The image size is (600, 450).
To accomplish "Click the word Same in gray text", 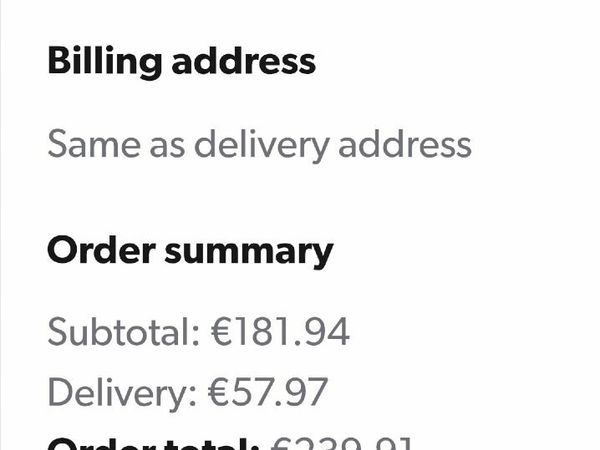I will coord(94,144).
